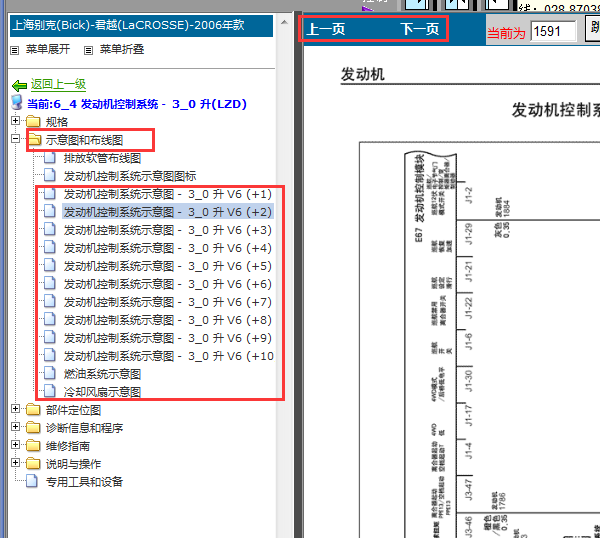This screenshot has height=538, width=600.
Task: Click the 发动机控制系统示意图图标 document icon
Action: (x=50, y=175)
